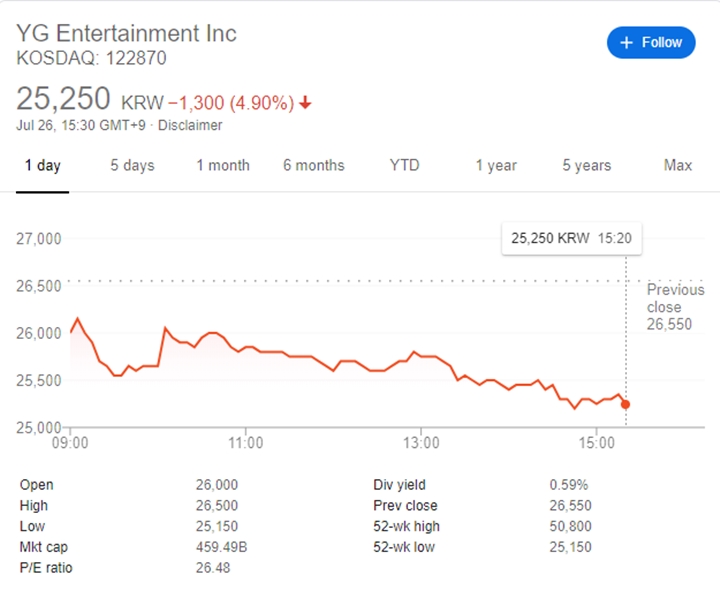
Task: Open the Disclaimer link
Action: [190, 125]
